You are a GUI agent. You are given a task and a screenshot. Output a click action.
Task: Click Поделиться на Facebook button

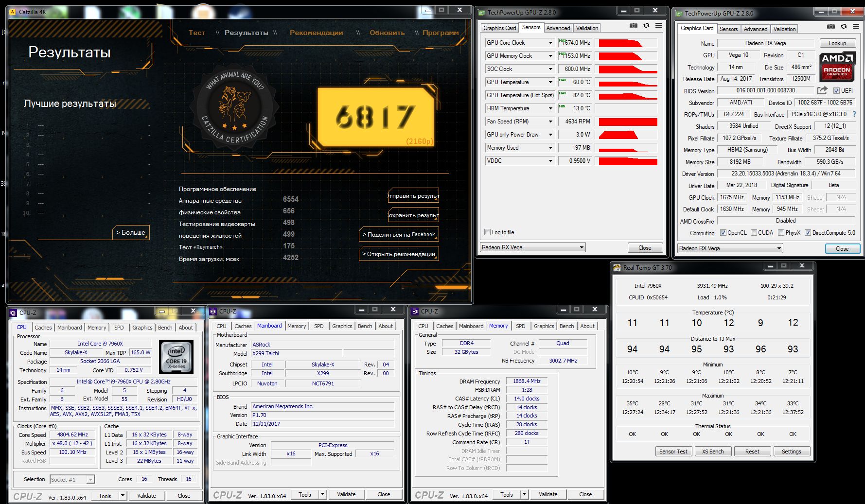click(x=399, y=234)
